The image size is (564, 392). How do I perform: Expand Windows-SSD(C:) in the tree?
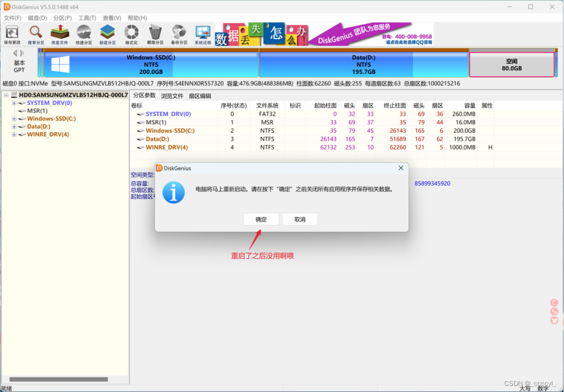[14, 119]
